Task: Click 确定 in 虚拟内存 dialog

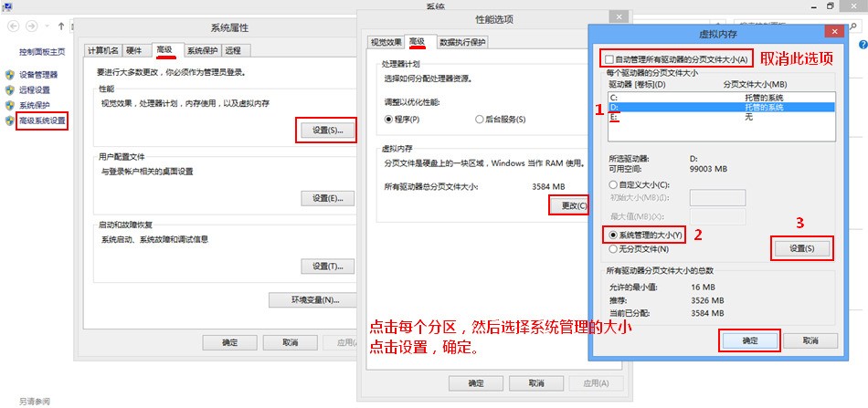Action: (749, 340)
